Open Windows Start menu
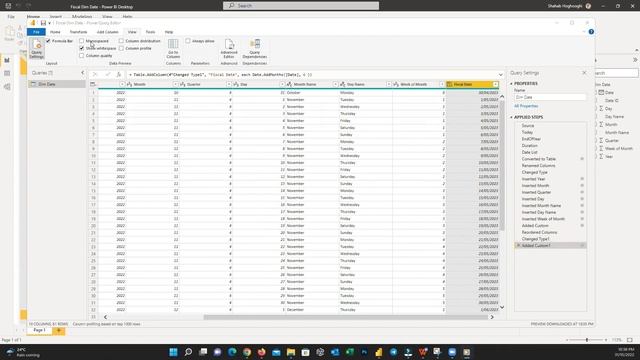 (x=173, y=352)
